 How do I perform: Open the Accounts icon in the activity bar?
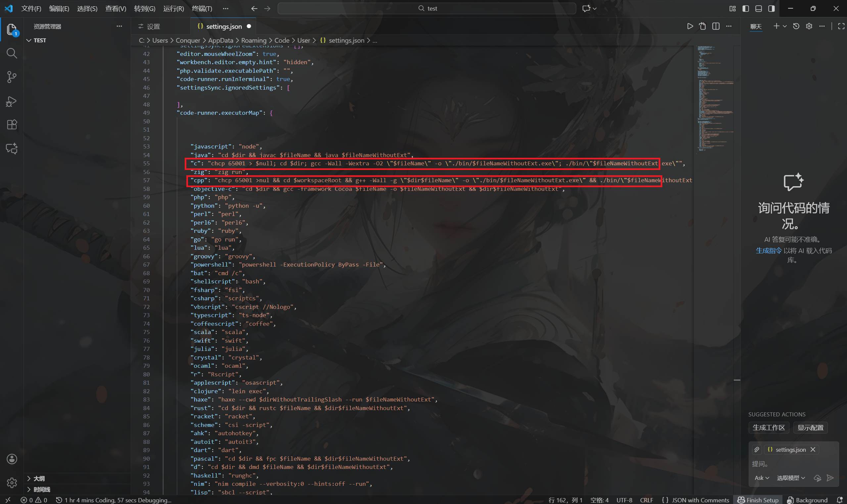12,458
